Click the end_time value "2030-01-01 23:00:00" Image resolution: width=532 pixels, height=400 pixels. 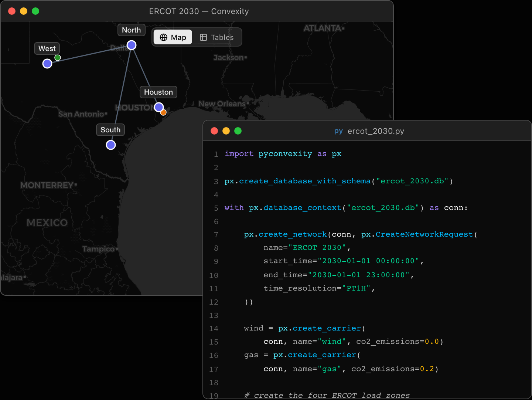(x=359, y=275)
